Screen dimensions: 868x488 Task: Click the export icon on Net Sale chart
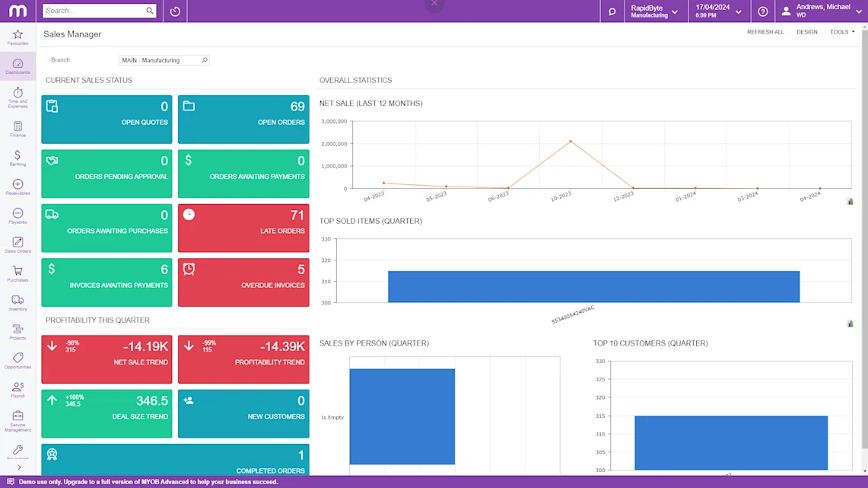[x=850, y=200]
